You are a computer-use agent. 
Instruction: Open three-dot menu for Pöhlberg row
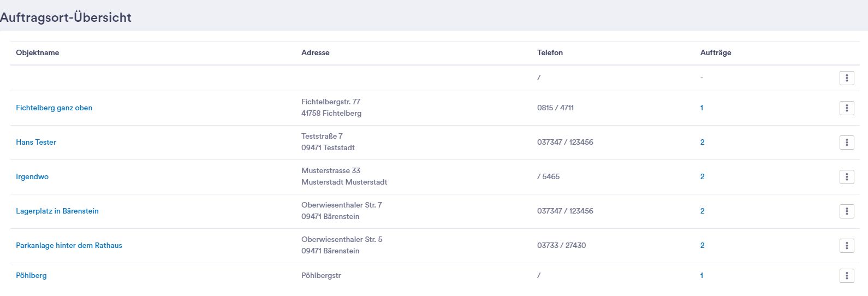click(x=847, y=276)
